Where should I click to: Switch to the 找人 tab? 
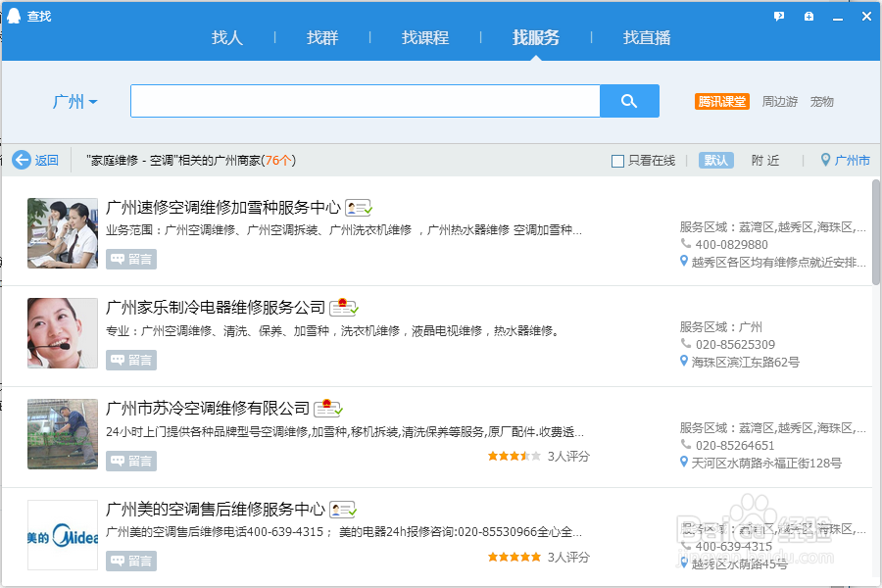click(x=227, y=37)
